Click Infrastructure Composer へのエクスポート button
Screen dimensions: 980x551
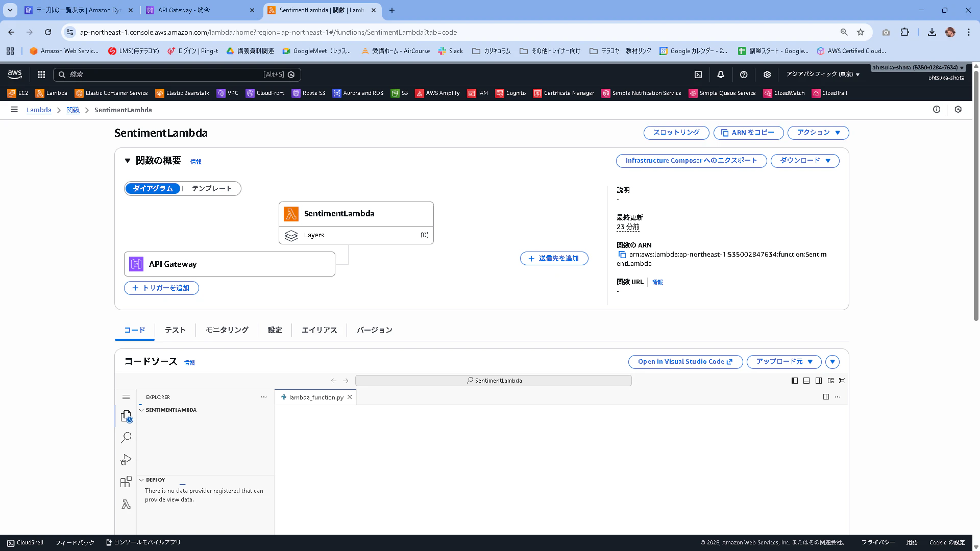[x=691, y=161]
